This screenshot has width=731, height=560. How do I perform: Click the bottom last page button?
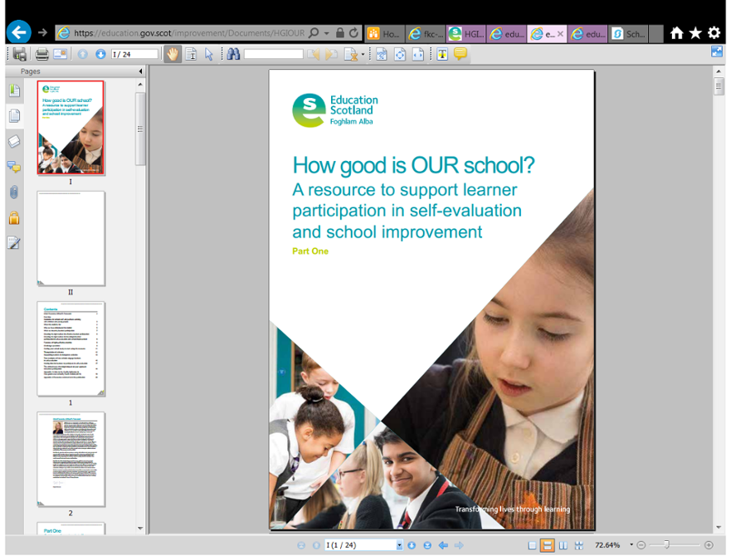coord(427,545)
